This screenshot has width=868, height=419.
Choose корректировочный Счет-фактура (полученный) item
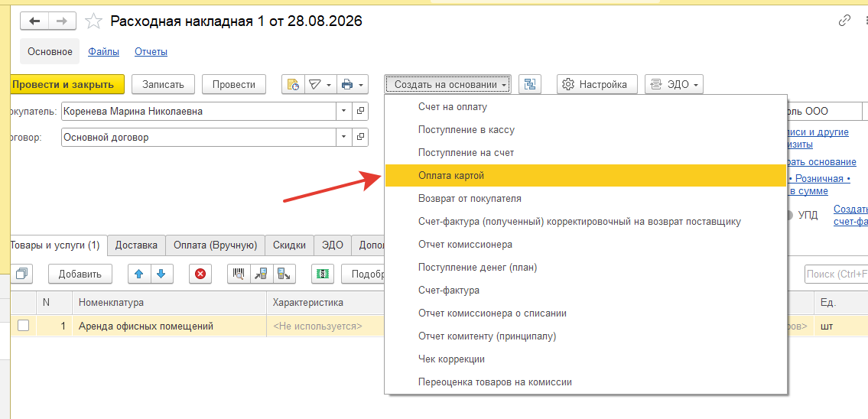click(586, 222)
